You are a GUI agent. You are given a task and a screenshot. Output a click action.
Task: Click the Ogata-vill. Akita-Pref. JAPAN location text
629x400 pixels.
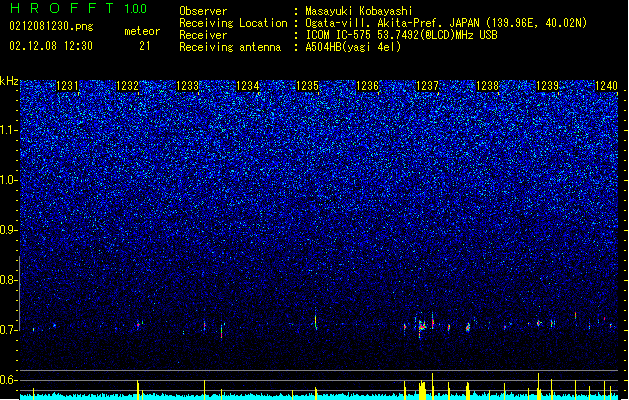pos(446,23)
